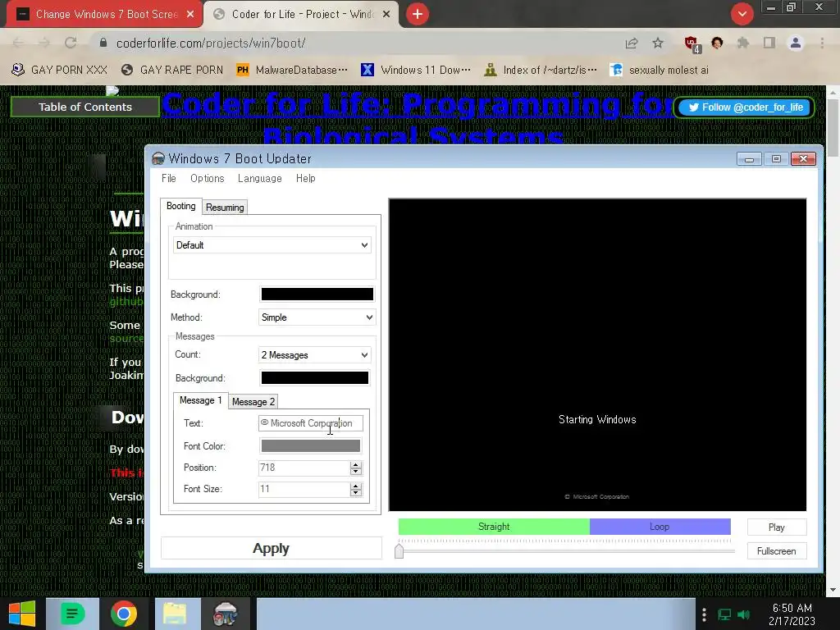Pick the boot Background color swatch
The height and width of the screenshot is (630, 840).
click(317, 294)
